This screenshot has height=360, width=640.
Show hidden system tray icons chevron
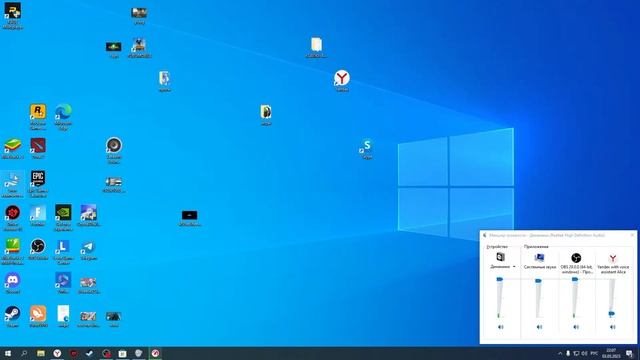560,353
